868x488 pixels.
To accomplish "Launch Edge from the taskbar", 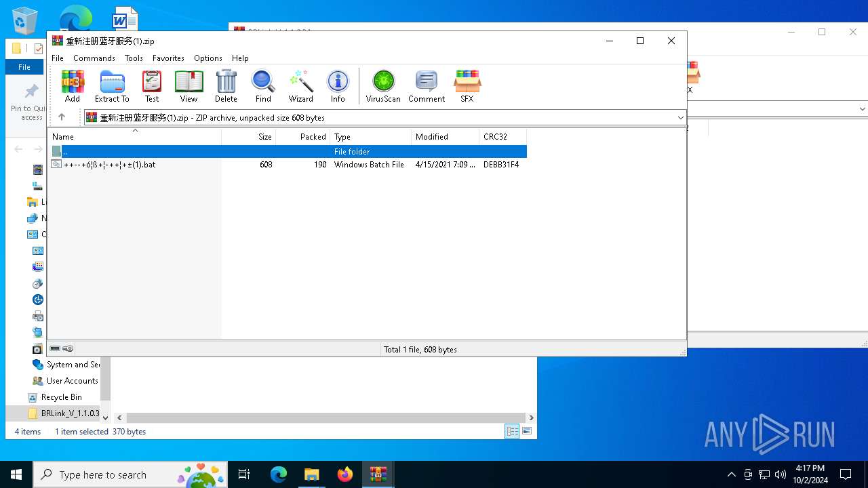I will (x=279, y=474).
